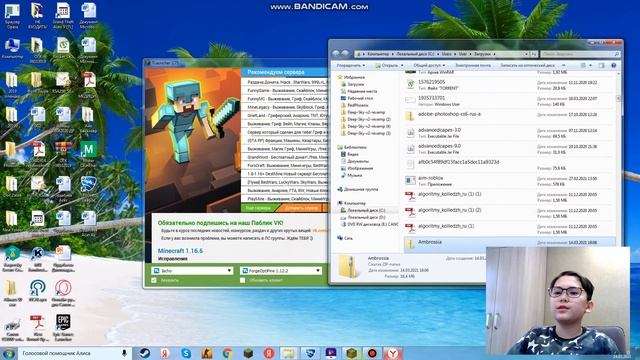Open Домашняя группа in the sidebar
Image resolution: width=640 pixels, height=360 pixels.
pos(358,189)
